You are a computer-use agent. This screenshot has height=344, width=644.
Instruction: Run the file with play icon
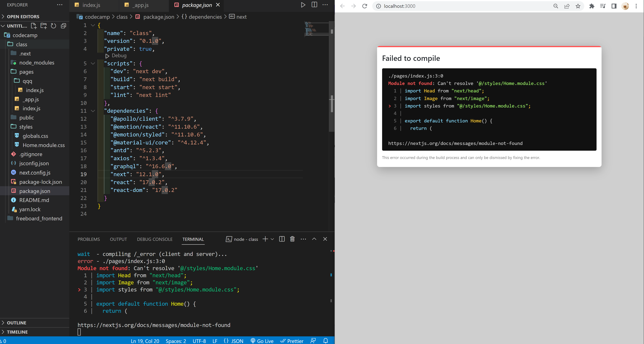coord(303,5)
